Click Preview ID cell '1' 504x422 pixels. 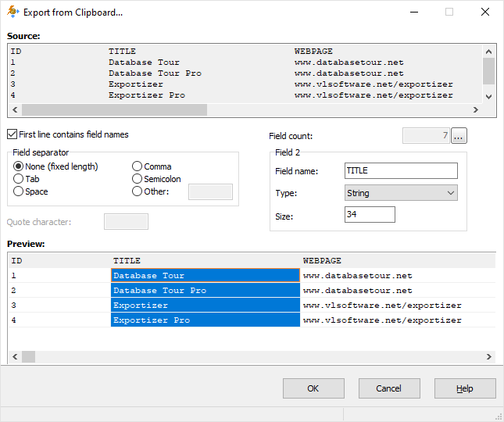tap(60, 275)
